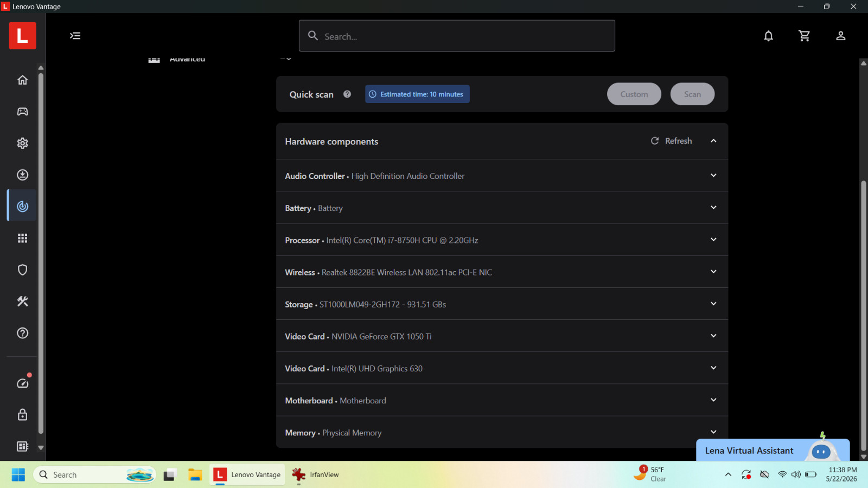Open System Update download icon in sidebar
This screenshot has width=868, height=488.
22,175
